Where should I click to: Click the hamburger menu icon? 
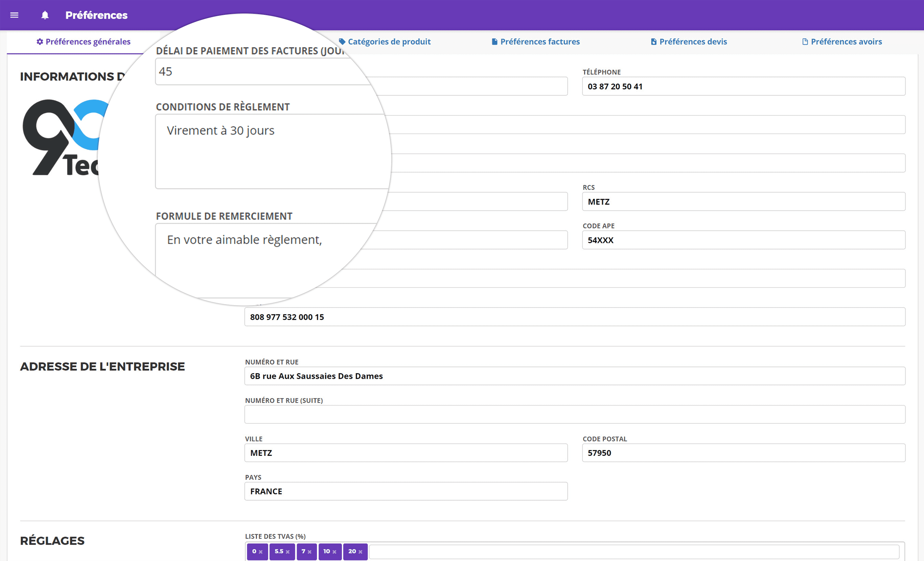(15, 15)
